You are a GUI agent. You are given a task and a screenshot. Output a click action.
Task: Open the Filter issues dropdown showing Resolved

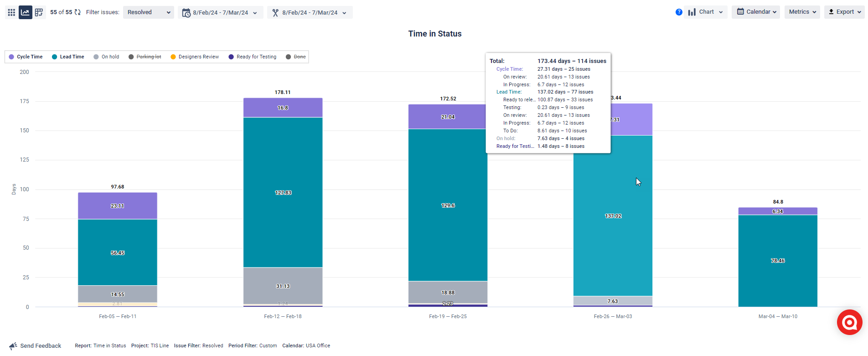pos(148,12)
